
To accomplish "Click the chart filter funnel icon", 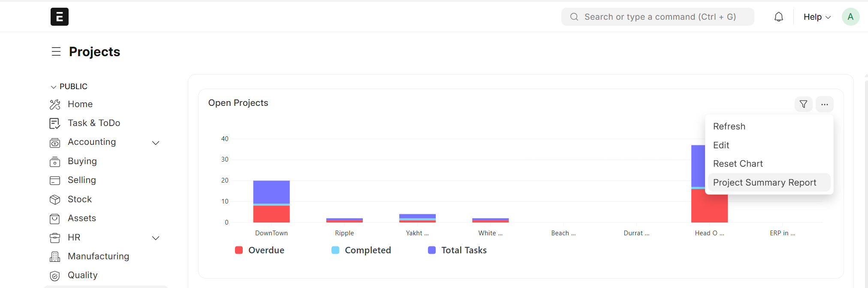I will pos(803,104).
